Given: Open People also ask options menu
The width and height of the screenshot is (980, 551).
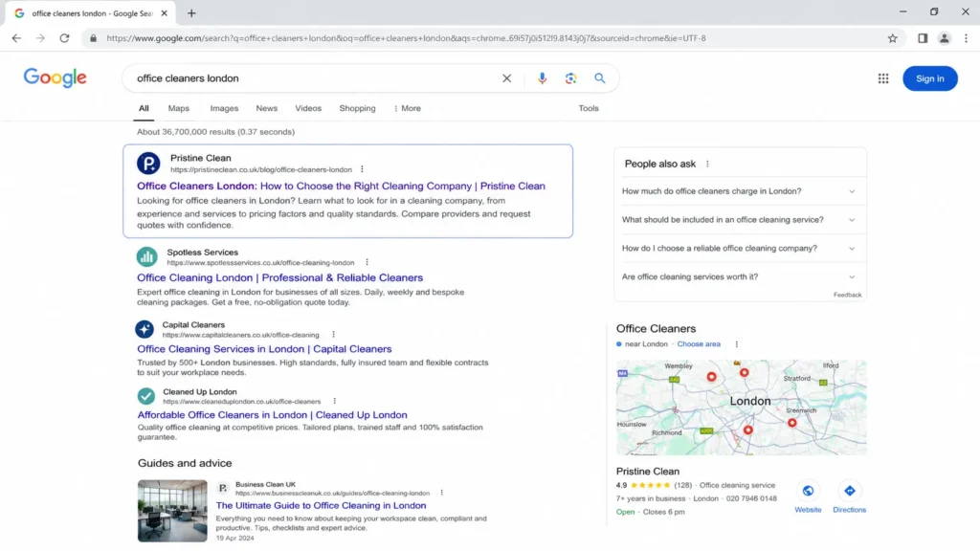Looking at the screenshot, I should point(707,164).
